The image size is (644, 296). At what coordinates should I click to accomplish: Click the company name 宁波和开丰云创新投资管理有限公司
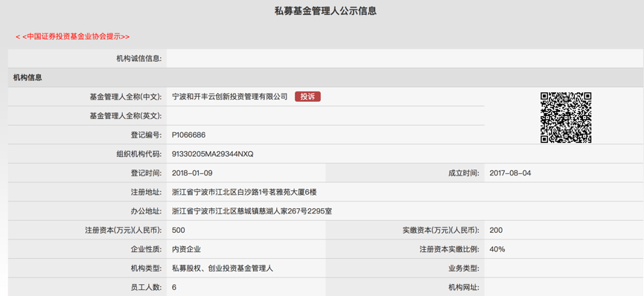click(230, 97)
